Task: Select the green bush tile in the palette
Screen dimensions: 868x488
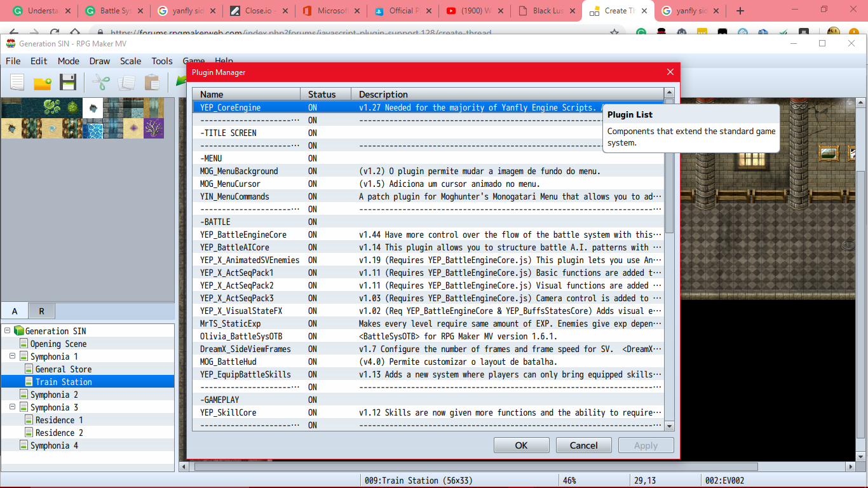Action: click(x=72, y=108)
